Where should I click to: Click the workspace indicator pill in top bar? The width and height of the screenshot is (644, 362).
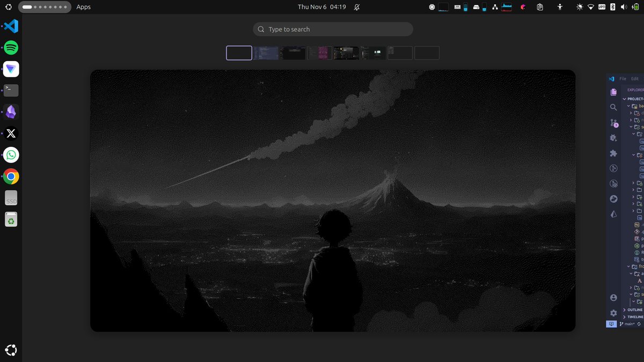tap(45, 7)
